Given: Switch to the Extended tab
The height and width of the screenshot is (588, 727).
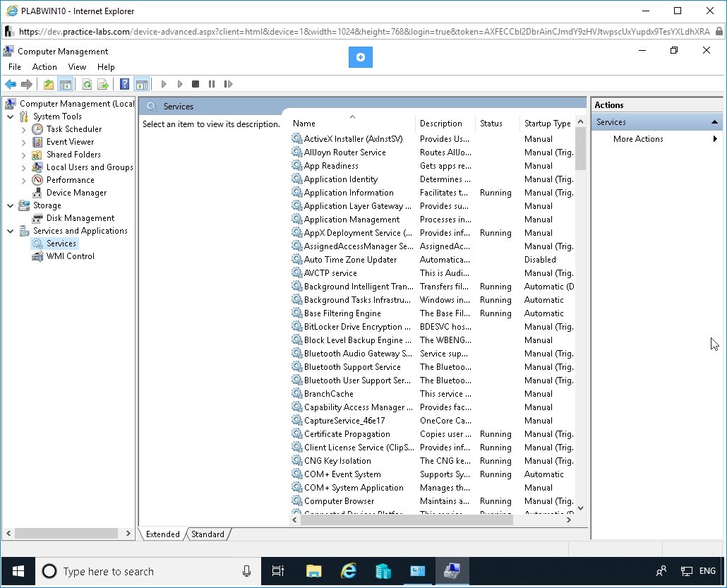Looking at the screenshot, I should [x=163, y=534].
